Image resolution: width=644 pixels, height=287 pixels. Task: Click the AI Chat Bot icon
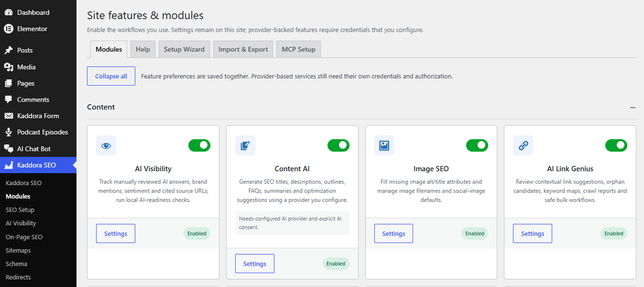[x=8, y=149]
